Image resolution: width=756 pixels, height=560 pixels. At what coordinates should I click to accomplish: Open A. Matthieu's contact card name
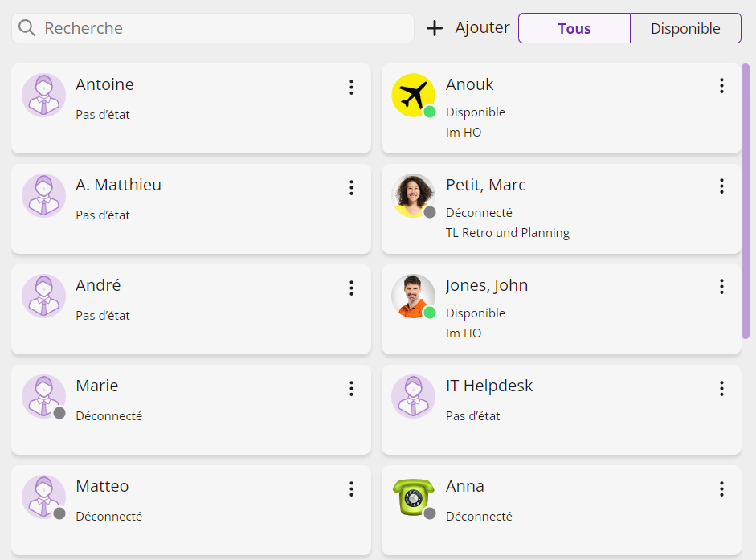click(x=118, y=185)
